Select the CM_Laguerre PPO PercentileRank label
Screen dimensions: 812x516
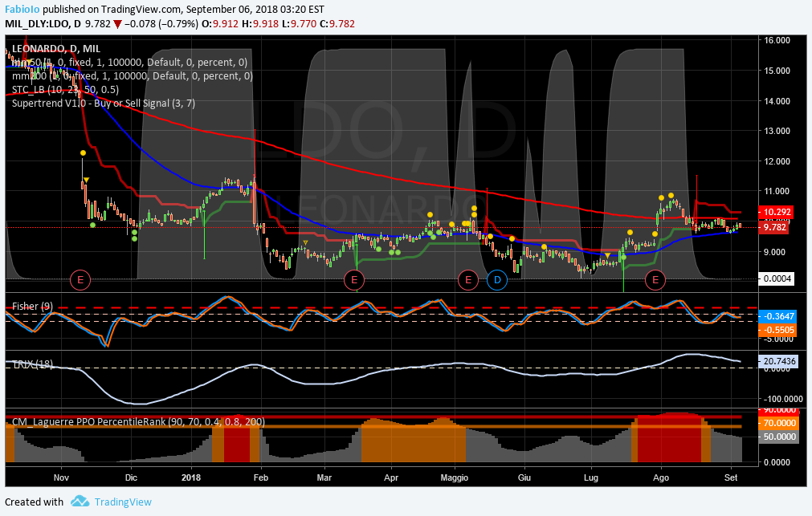[x=138, y=422]
